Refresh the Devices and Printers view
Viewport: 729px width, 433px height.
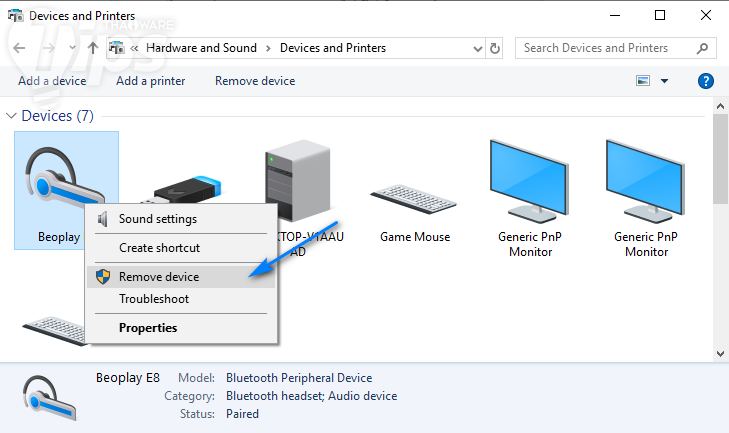(496, 48)
